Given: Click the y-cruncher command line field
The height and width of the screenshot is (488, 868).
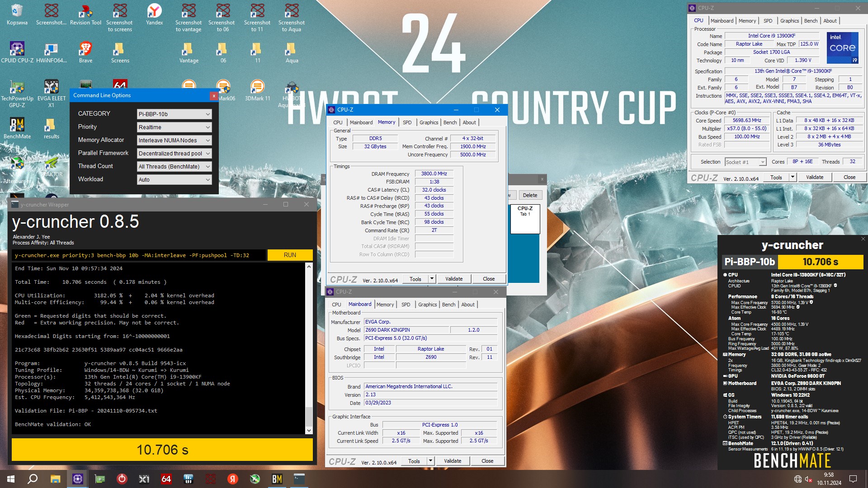Looking at the screenshot, I should click(x=139, y=255).
